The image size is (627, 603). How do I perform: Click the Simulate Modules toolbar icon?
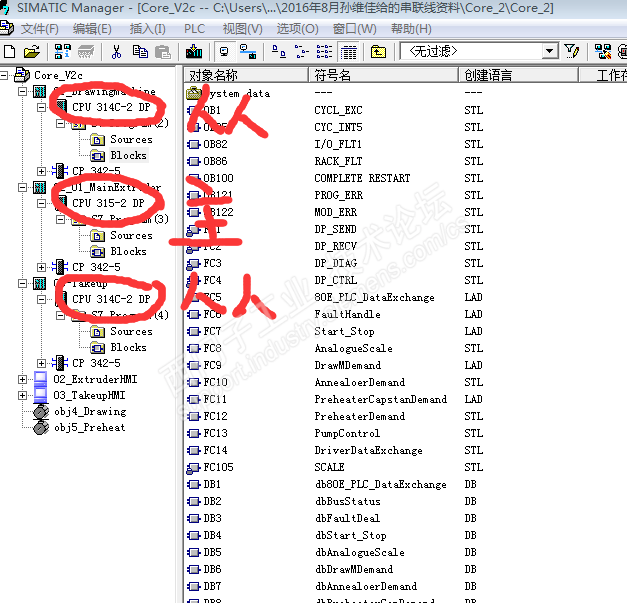pyautogui.click(x=603, y=52)
